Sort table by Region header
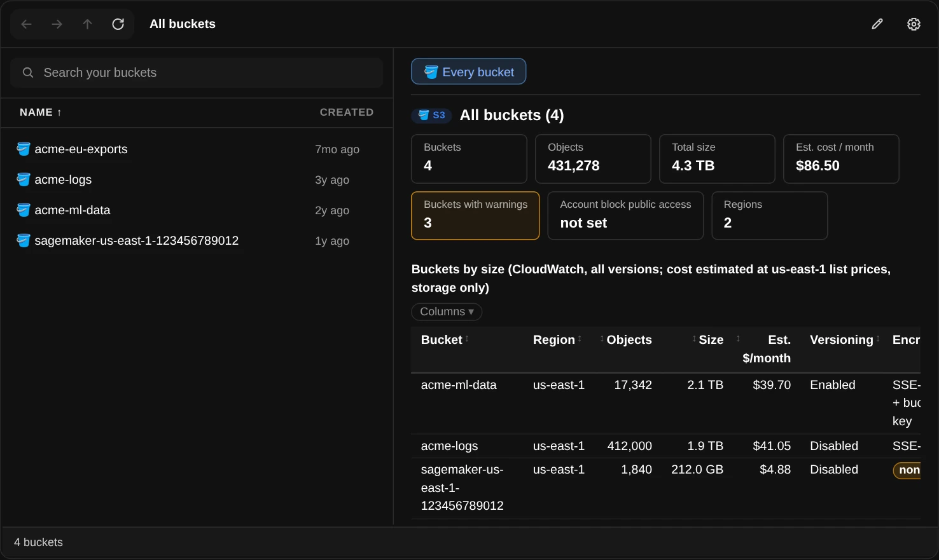This screenshot has height=560, width=939. click(x=557, y=339)
